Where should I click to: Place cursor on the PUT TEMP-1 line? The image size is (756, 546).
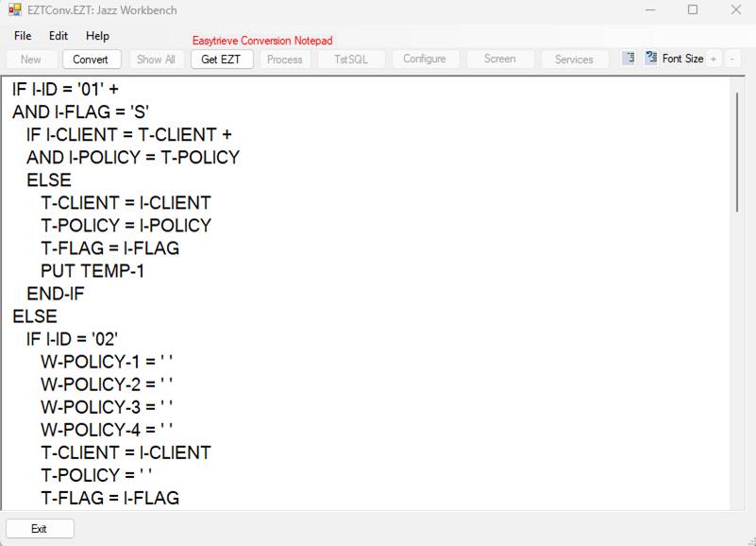tap(92, 271)
